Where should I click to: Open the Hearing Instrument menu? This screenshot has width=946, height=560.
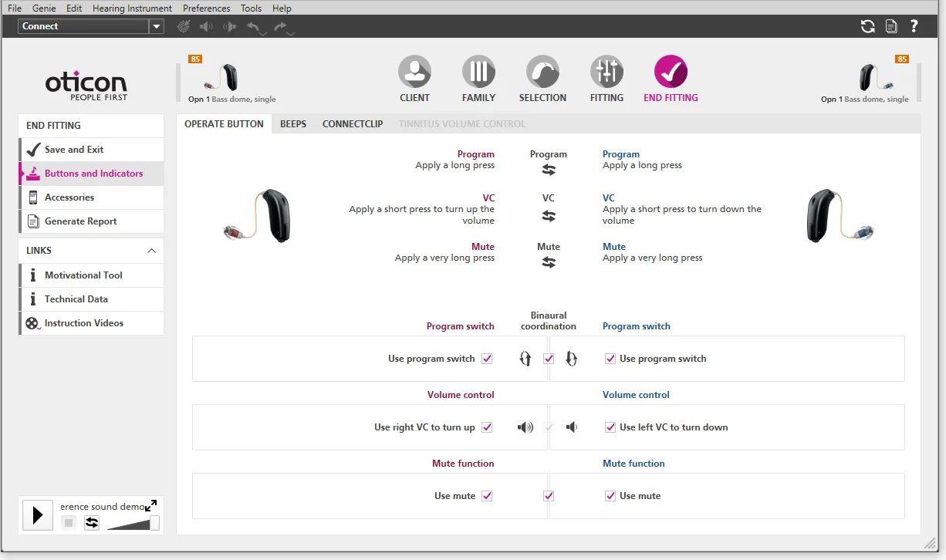[132, 8]
